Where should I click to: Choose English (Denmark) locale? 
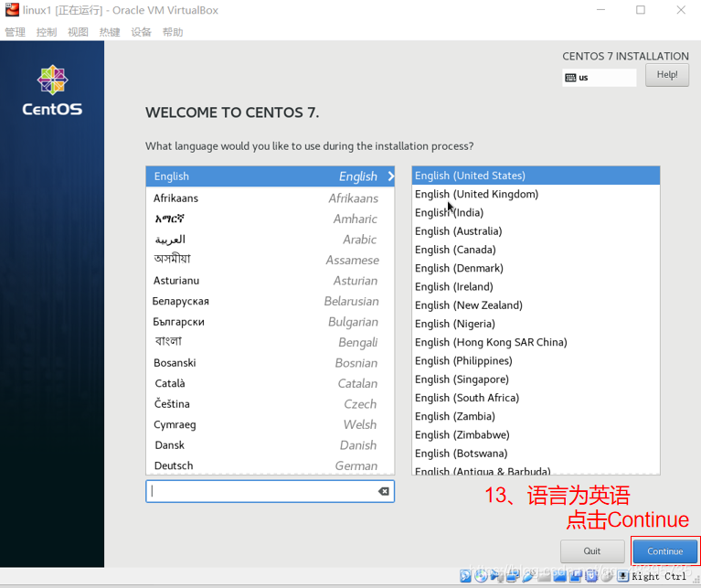pyautogui.click(x=536, y=268)
